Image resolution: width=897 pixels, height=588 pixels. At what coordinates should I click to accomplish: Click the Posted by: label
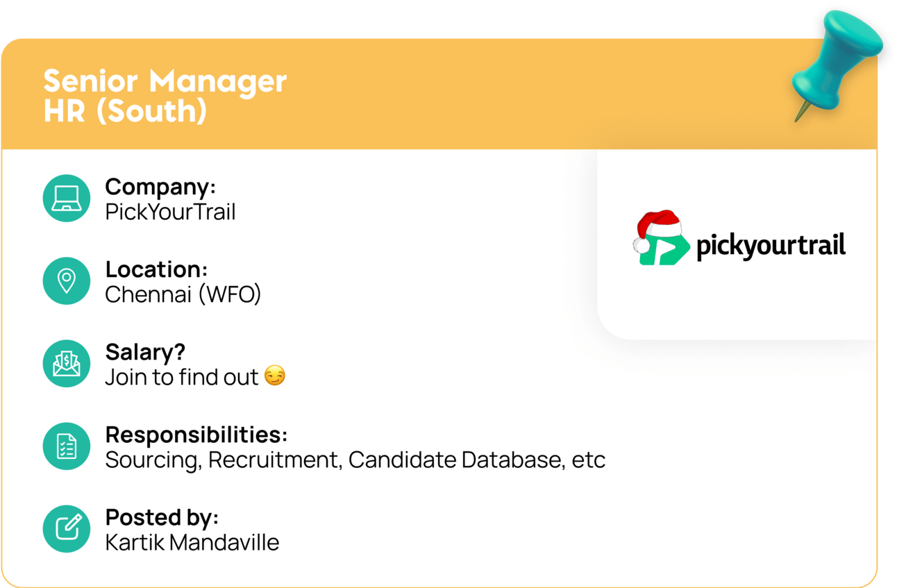click(162, 517)
